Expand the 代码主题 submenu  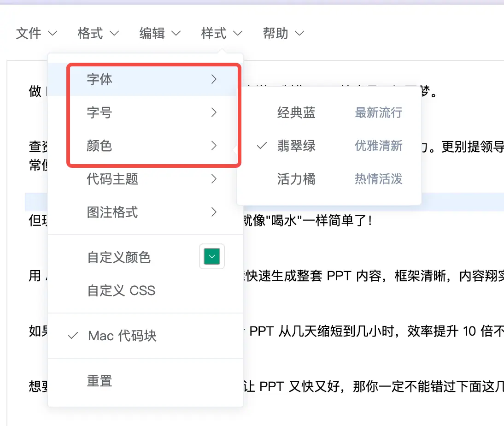coord(146,179)
